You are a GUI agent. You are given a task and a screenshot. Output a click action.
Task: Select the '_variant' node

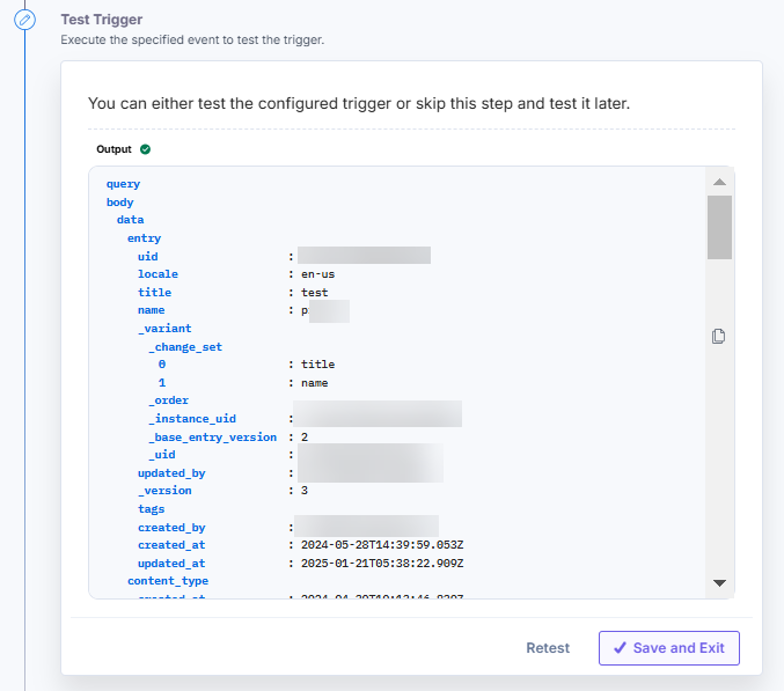[165, 329]
